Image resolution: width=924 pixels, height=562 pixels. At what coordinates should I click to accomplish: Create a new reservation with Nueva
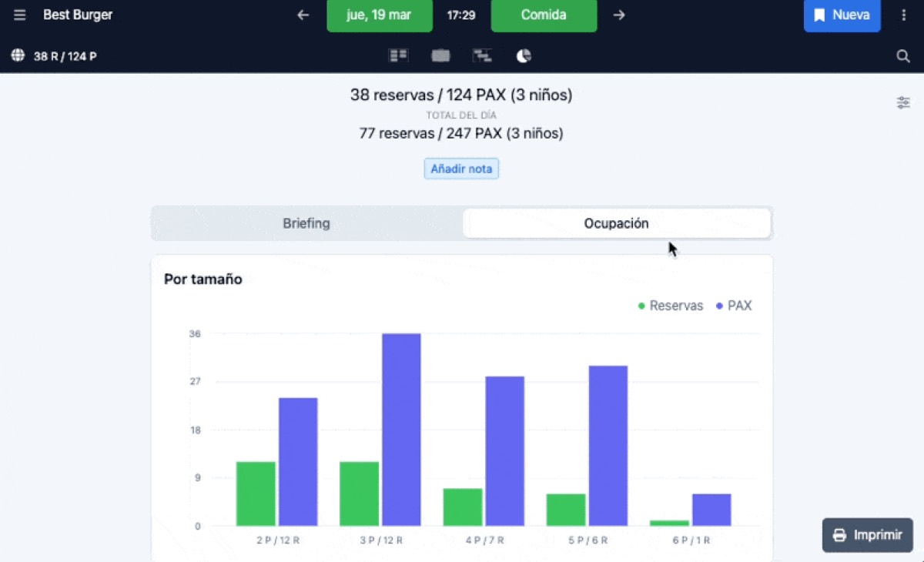pyautogui.click(x=842, y=15)
